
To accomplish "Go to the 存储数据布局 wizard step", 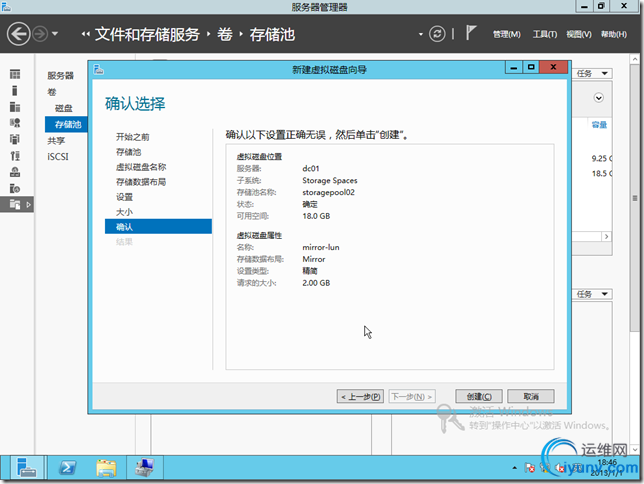I will (x=141, y=182).
